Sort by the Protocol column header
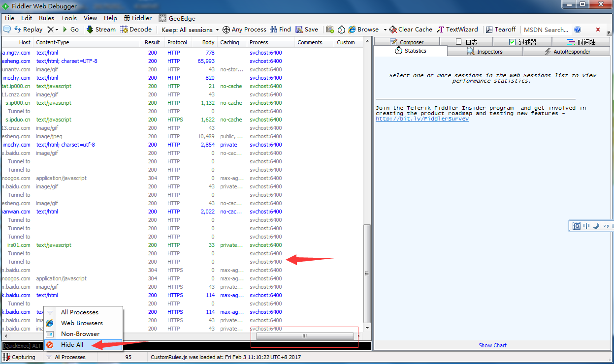Screen dimensions: 614x364 (177, 42)
